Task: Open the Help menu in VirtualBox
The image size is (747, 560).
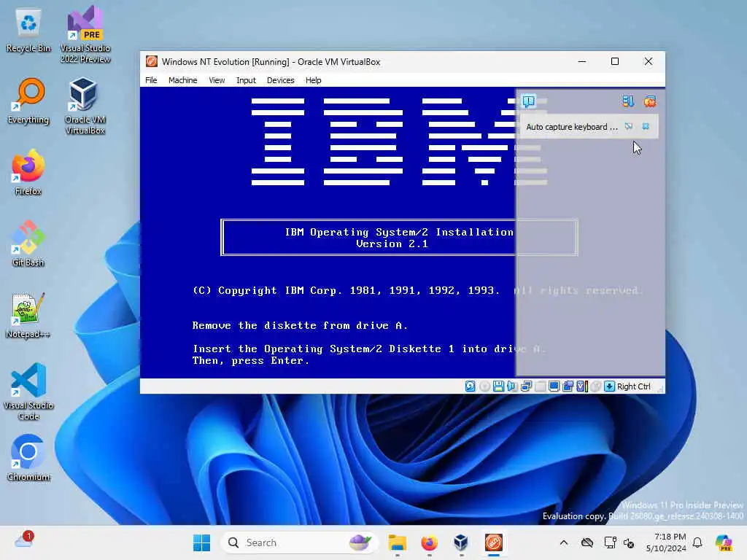Action: 313,80
